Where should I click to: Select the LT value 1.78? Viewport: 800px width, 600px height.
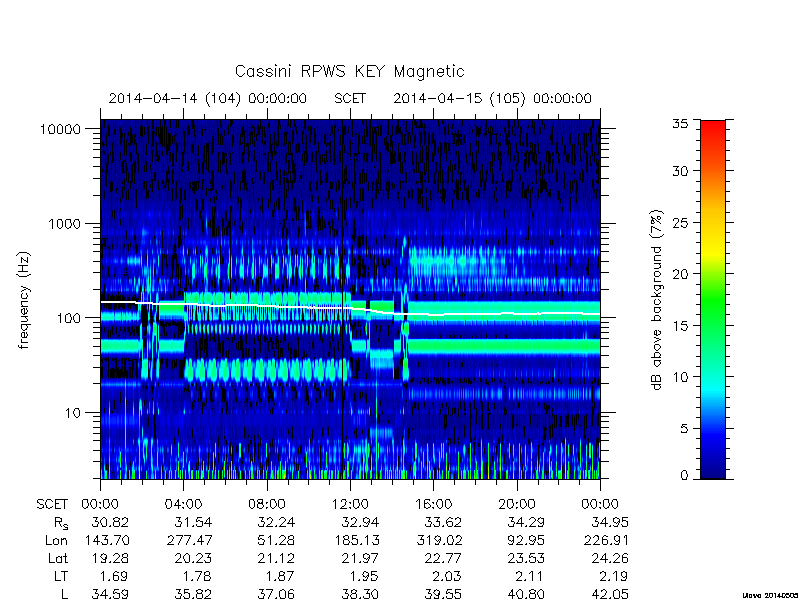pyautogui.click(x=197, y=577)
